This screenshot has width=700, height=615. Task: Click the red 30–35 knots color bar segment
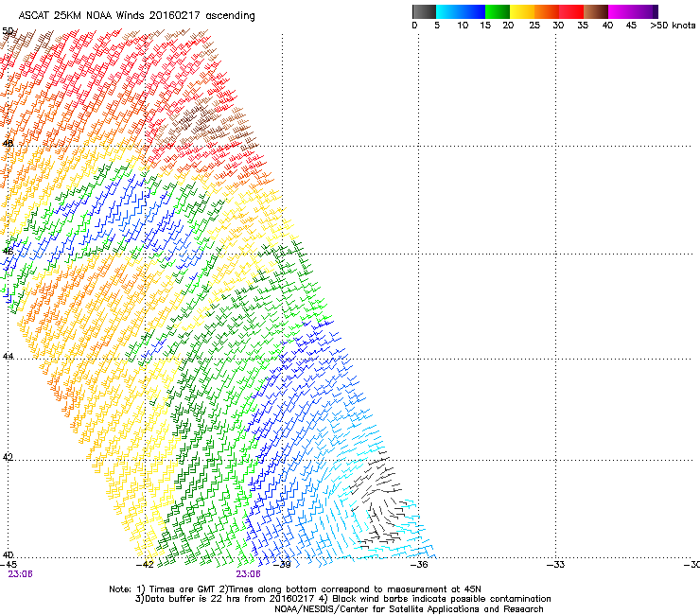571,11
